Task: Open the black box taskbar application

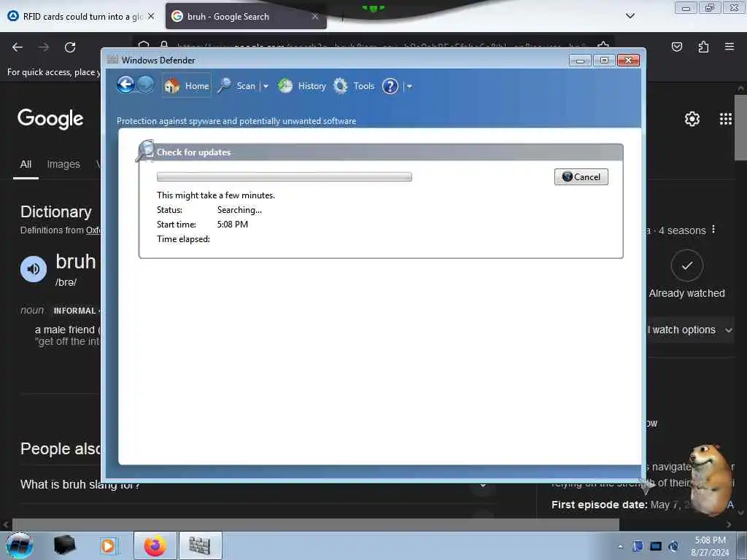Action: [x=64, y=545]
